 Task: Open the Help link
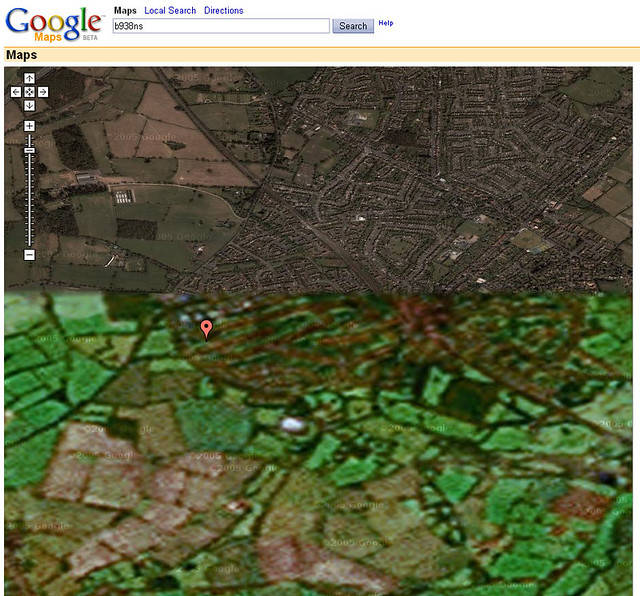[385, 22]
